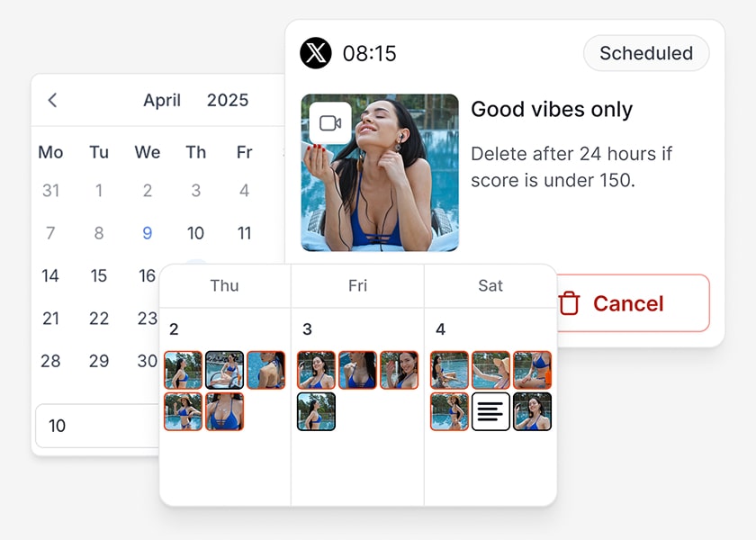756x540 pixels.
Task: Open the 2025 year selector
Action: coord(227,100)
